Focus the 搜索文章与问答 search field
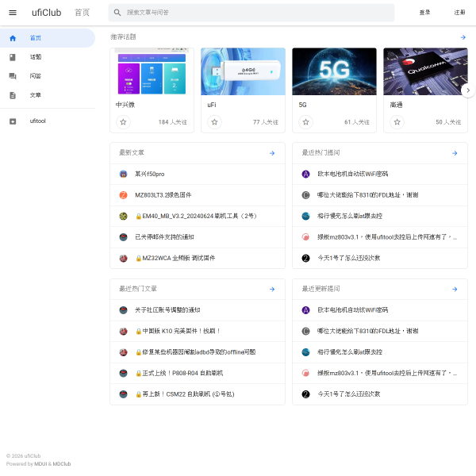 tap(254, 13)
